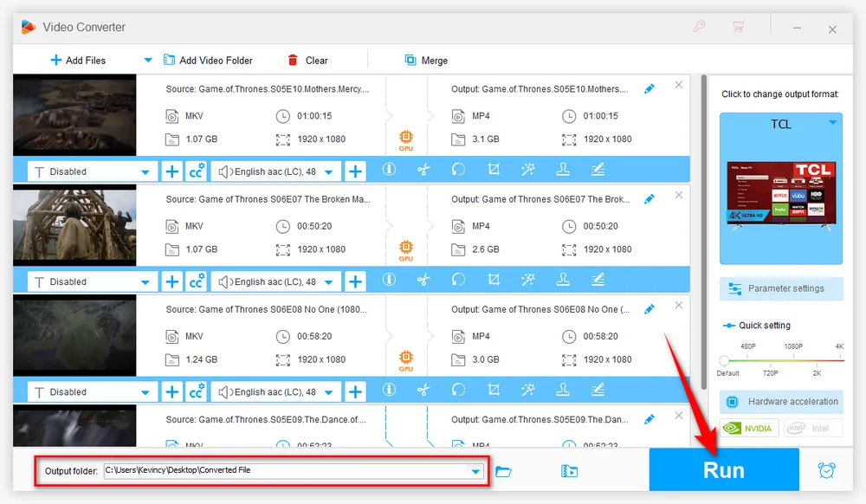This screenshot has height=504, width=866.
Task: Open crop tool for S06E07 The Broken Man
Action: click(494, 281)
